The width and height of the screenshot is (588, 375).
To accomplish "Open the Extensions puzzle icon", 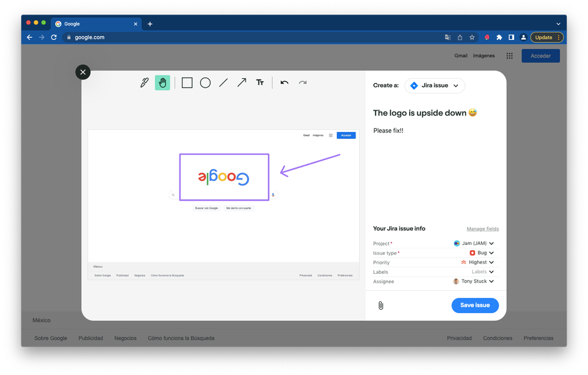I will (x=499, y=37).
